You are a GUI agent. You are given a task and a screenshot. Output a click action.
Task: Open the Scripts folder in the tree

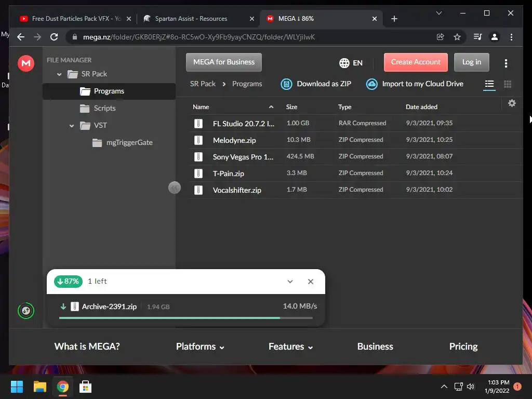[104, 108]
